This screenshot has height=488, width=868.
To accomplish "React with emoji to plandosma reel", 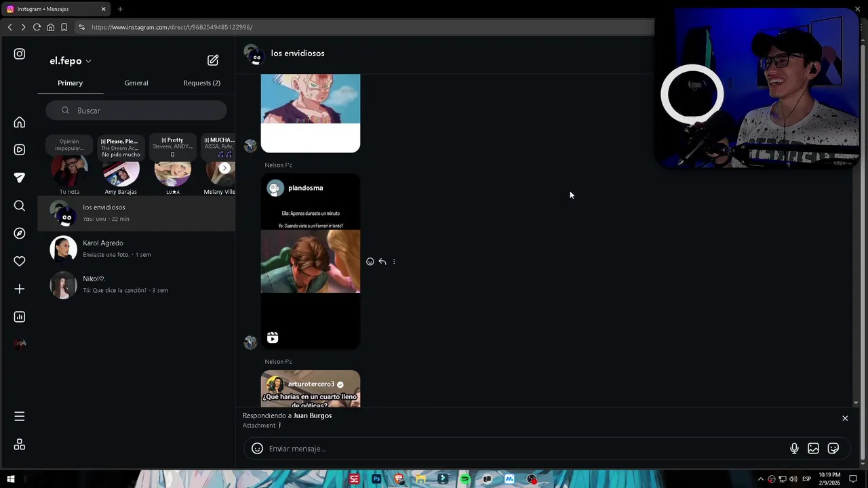I will pos(370,262).
